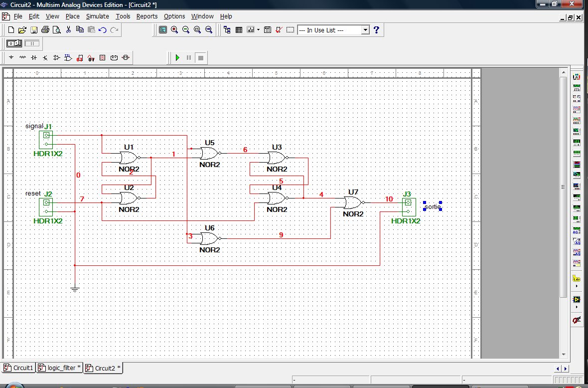Toggle full screen view icon
This screenshot has width=588, height=388.
coord(163,30)
